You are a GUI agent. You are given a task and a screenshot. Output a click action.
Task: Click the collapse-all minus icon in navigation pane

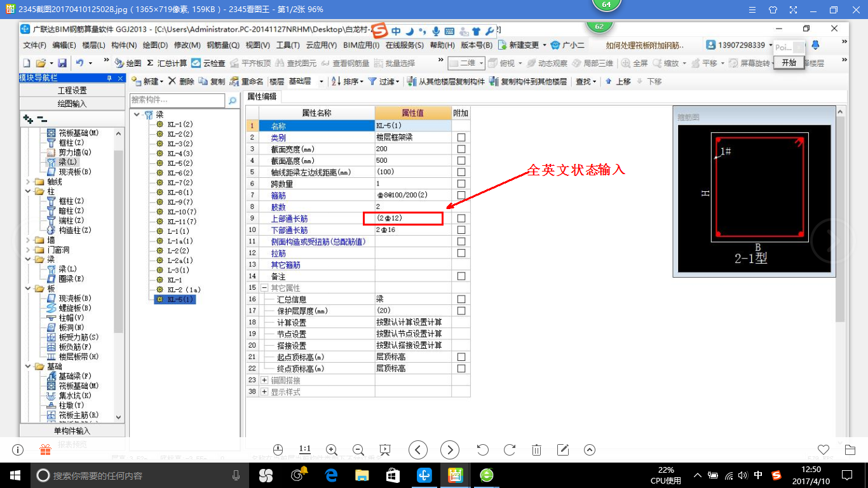[42, 119]
